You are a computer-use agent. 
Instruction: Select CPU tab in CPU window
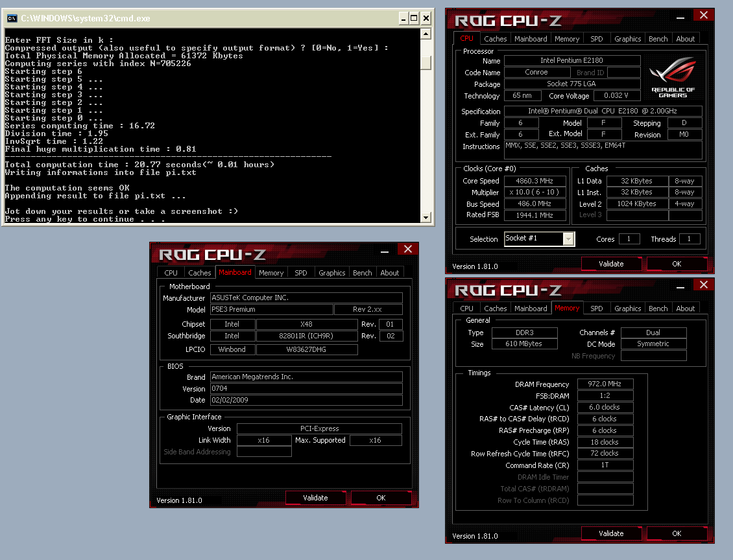click(466, 38)
